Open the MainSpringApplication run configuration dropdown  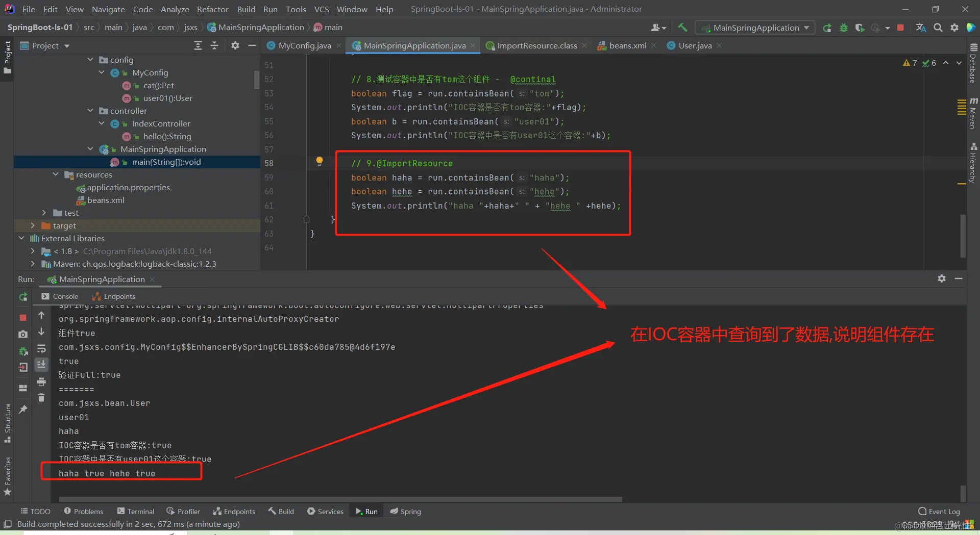coord(755,28)
